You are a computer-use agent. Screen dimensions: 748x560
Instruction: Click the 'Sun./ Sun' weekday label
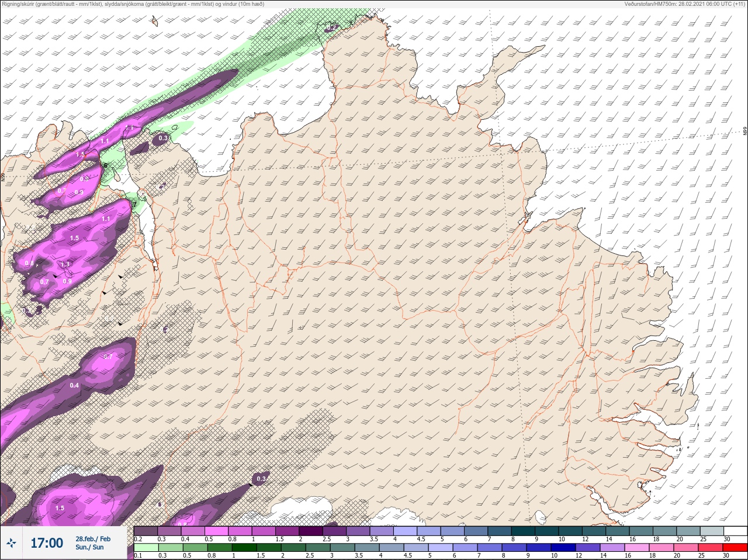tap(89, 547)
